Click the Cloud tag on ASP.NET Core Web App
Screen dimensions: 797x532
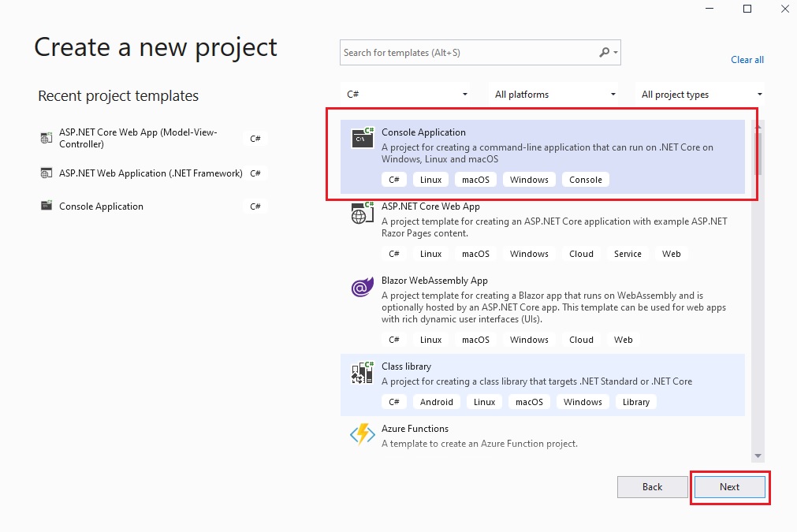[x=581, y=254]
